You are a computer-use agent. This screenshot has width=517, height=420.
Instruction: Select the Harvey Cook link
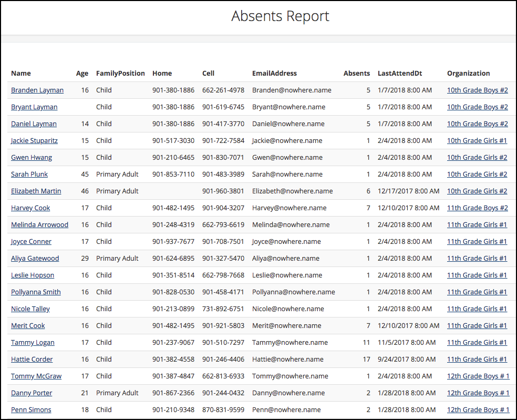pyautogui.click(x=31, y=208)
